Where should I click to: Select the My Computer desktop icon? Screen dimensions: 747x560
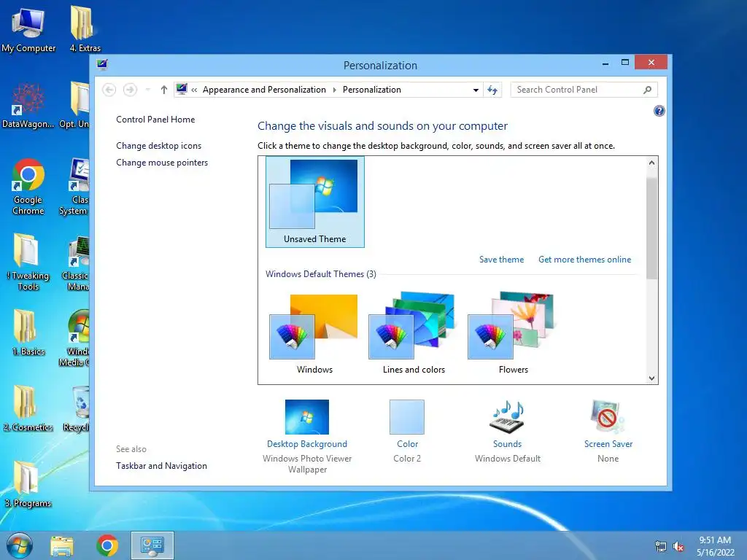tap(28, 30)
